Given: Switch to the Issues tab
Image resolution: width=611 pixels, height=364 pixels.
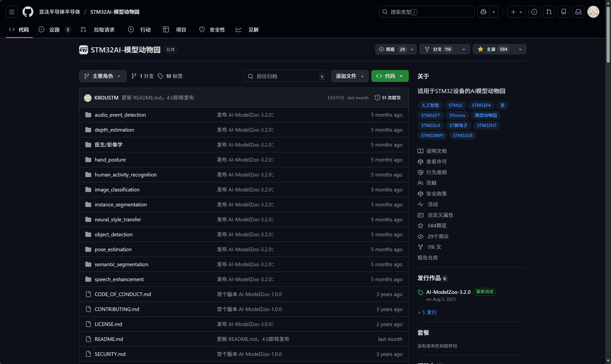Looking at the screenshot, I should (54, 30).
